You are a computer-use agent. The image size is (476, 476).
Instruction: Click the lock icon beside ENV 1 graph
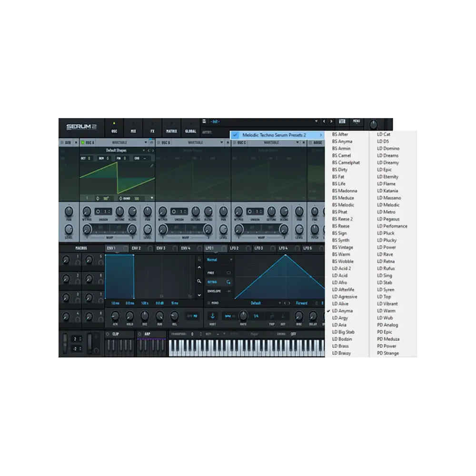coord(199,259)
